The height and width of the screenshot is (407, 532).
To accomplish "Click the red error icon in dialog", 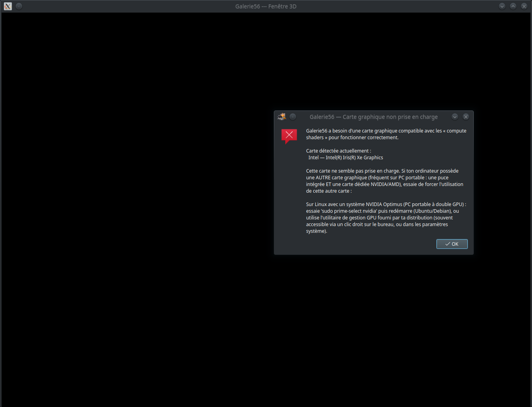I will pos(289,136).
